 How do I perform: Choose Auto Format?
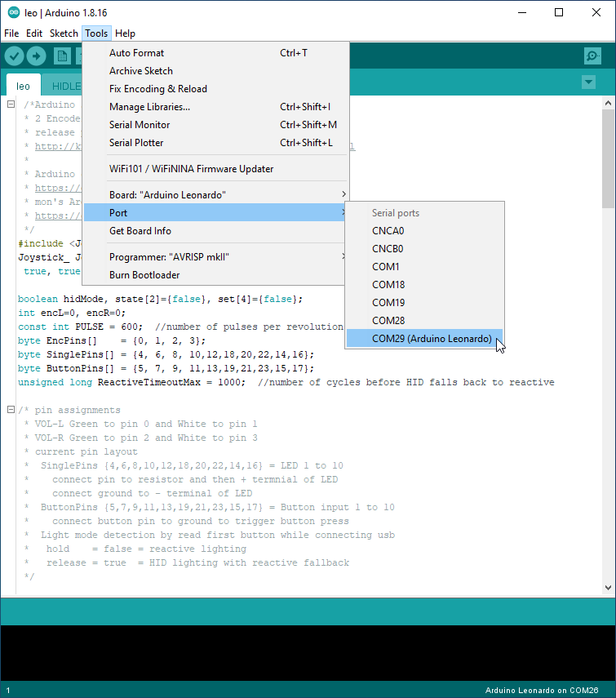tap(215, 53)
